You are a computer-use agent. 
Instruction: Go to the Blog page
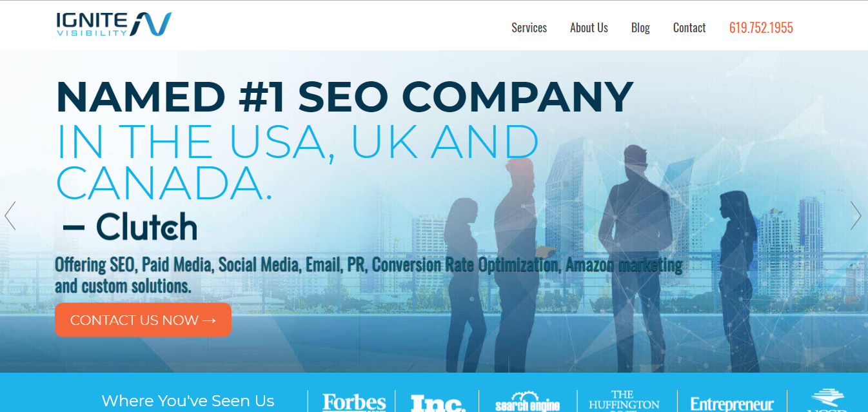(x=640, y=28)
